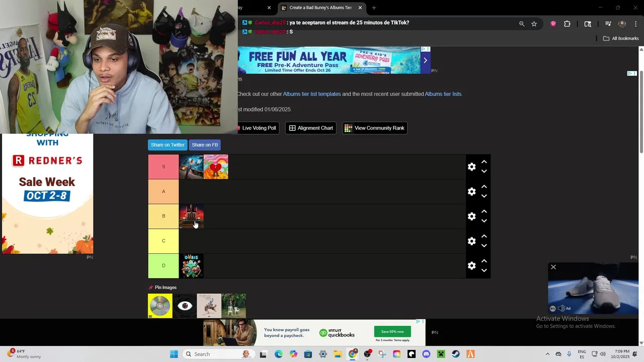Open the volume speaker tray icon
644x362 pixels.
(603, 354)
